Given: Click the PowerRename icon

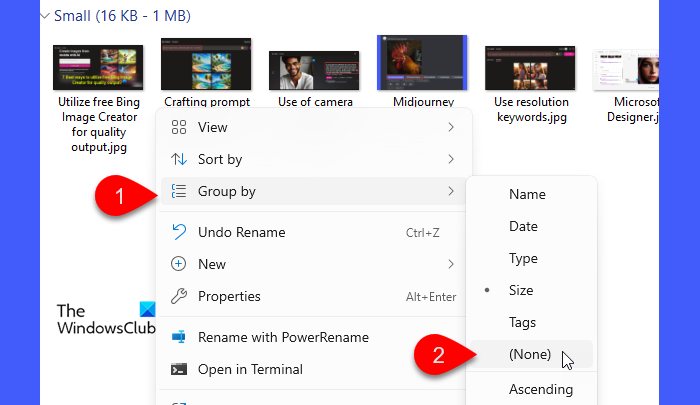Looking at the screenshot, I should [179, 337].
